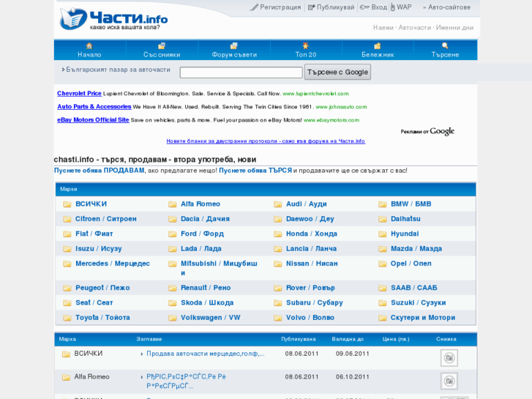
Task: Open the Nissan / Нисан brand link
Action: [x=312, y=264]
